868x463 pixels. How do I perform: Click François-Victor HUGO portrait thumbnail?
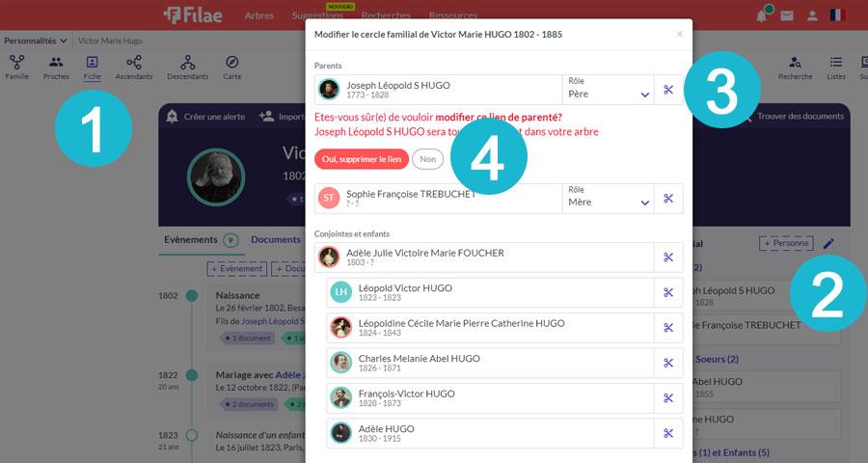340,397
